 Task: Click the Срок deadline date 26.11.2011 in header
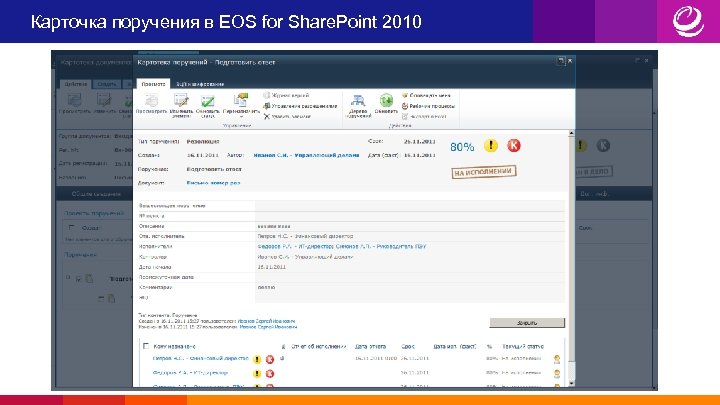(x=419, y=141)
